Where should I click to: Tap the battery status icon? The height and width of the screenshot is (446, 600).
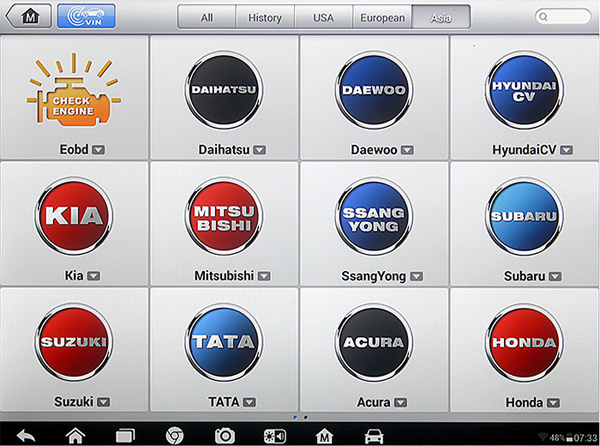pos(569,437)
